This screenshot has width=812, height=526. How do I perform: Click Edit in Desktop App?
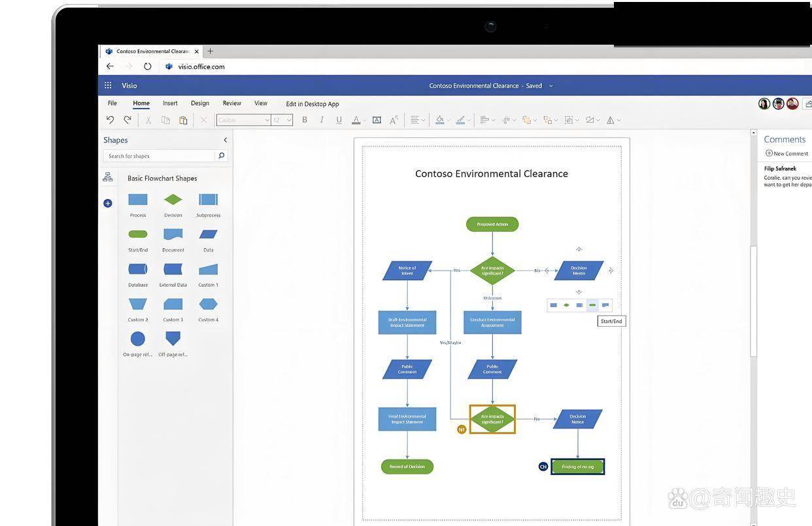313,104
